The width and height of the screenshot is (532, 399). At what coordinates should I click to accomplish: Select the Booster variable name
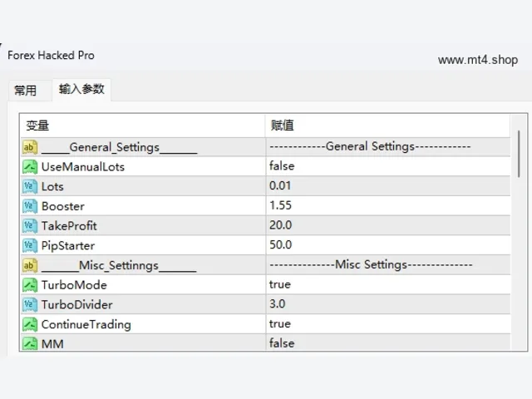(x=63, y=206)
